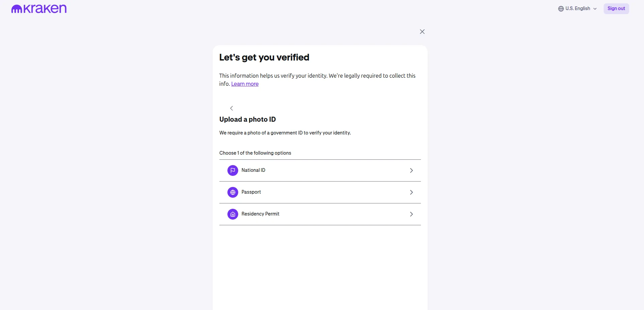The height and width of the screenshot is (310, 644).
Task: Close the verification dialog with the X
Action: (x=422, y=32)
